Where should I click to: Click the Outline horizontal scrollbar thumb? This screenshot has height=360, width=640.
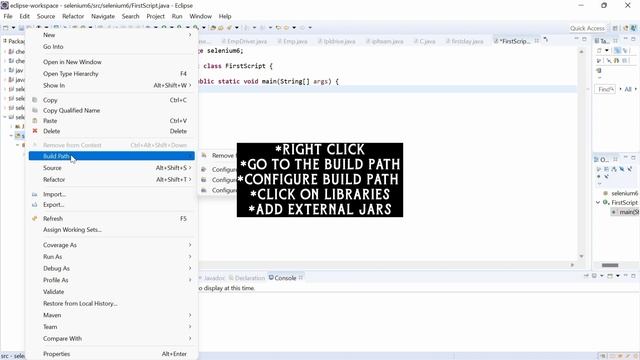610,265
